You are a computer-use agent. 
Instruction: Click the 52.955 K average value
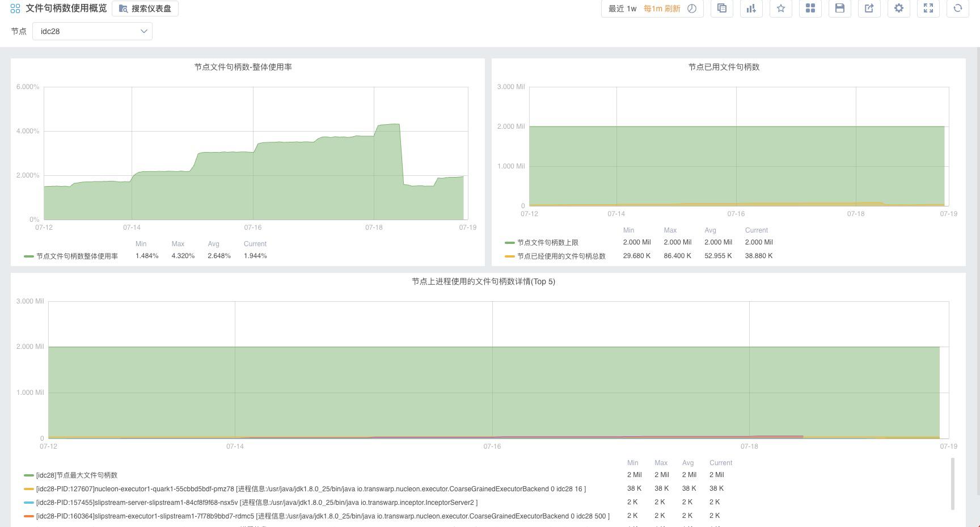(x=718, y=256)
